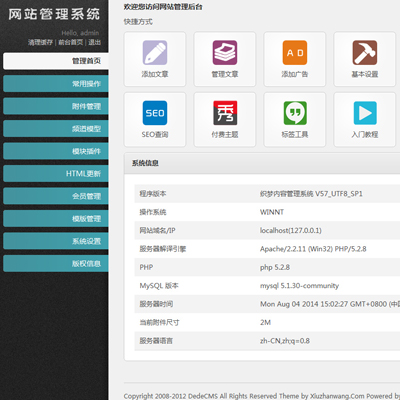Click the V57_UTF8_SP1 version value
This screenshot has width=400, height=400.
[x=339, y=194]
